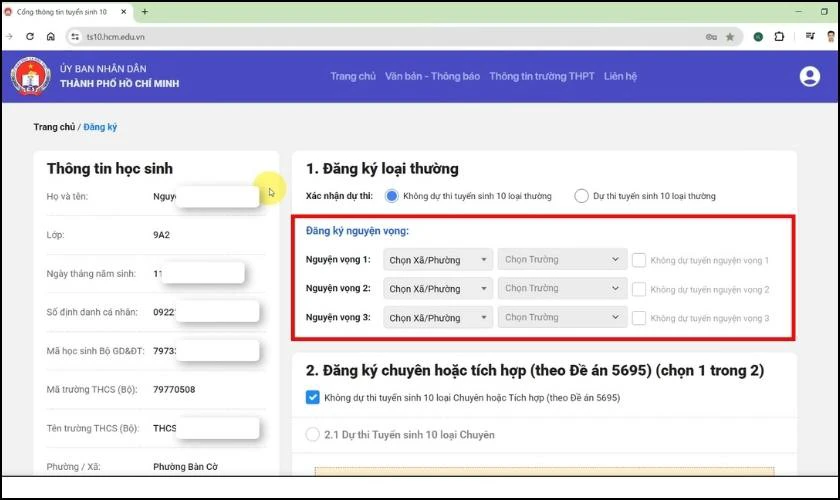Click Thông tin học sinh heading
This screenshot has width=840, height=500.
point(110,168)
